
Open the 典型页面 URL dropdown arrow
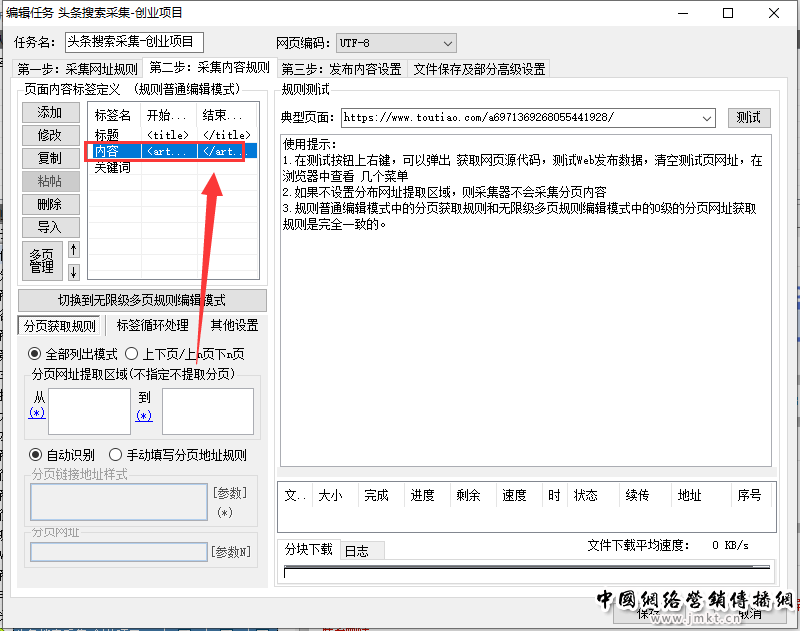(707, 118)
